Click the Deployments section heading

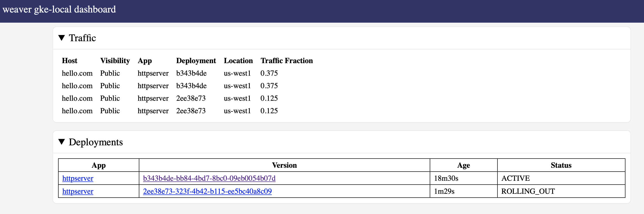point(96,142)
